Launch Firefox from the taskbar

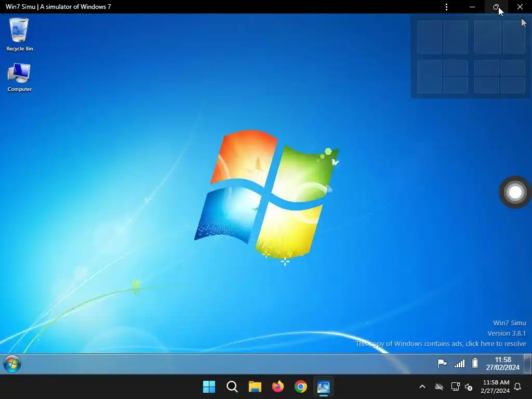pyautogui.click(x=278, y=387)
